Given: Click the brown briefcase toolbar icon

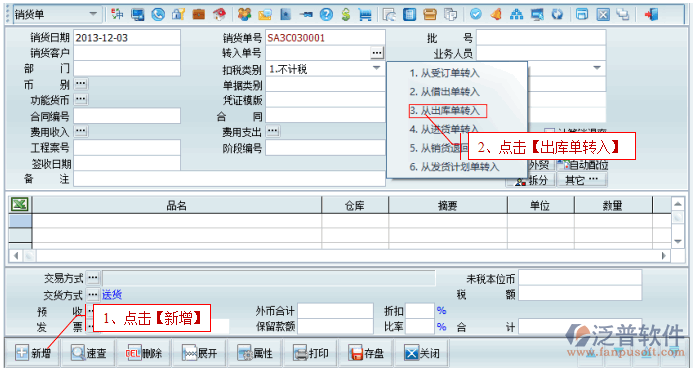Looking at the screenshot, I should [199, 15].
